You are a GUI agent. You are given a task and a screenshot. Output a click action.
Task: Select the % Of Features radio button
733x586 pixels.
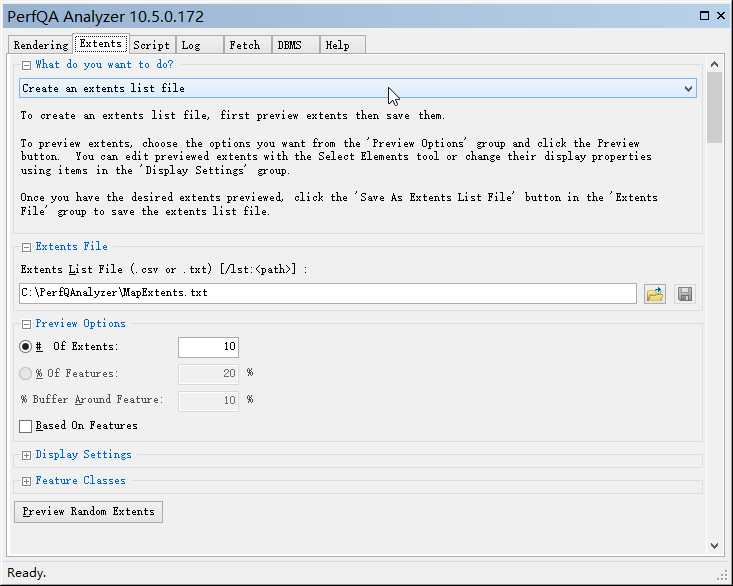25,373
